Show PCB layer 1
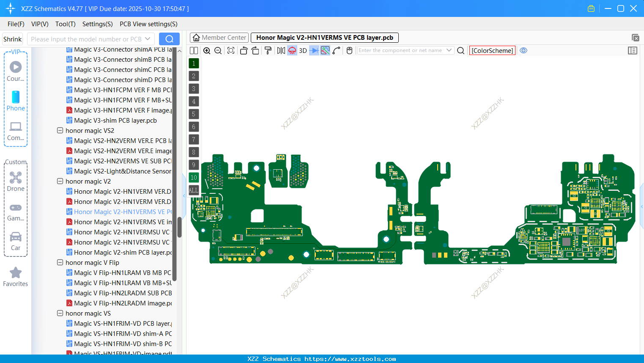644x363 pixels. 194,63
